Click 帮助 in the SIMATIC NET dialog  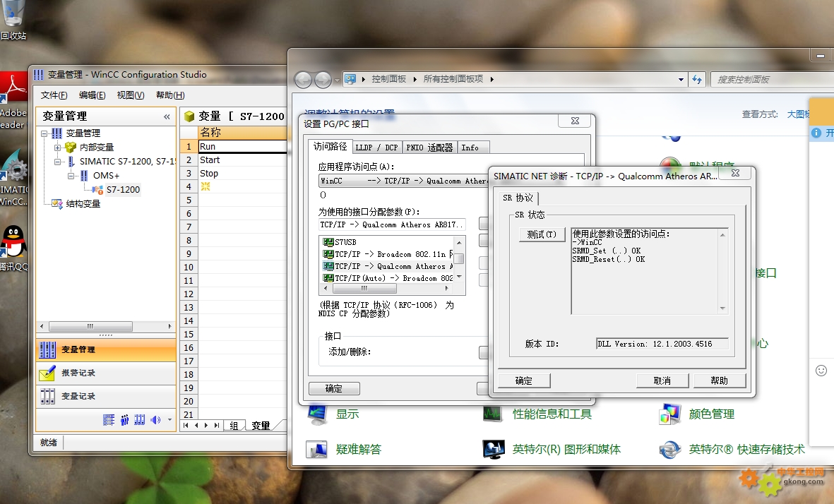(719, 380)
